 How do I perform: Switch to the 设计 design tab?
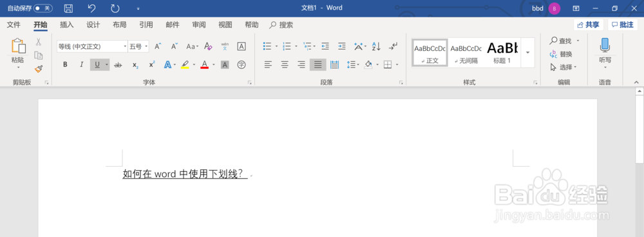93,25
